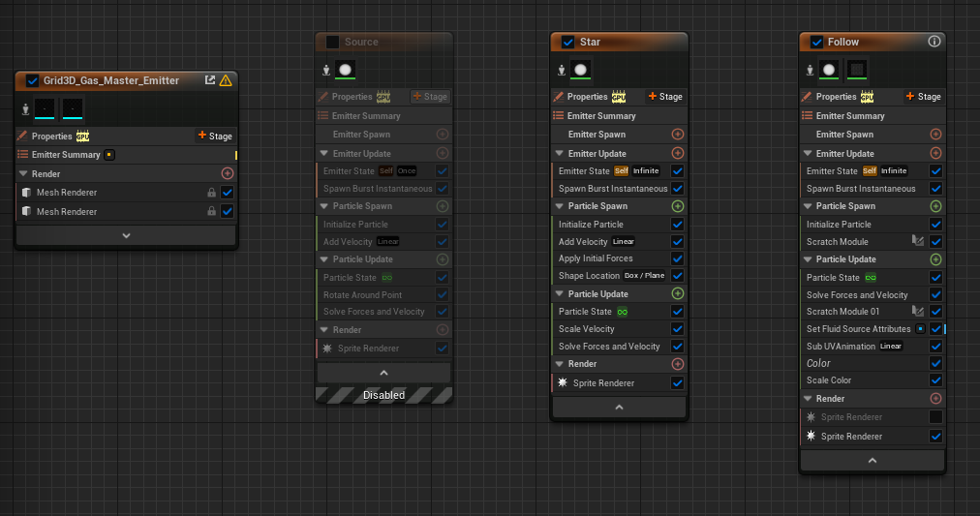The width and height of the screenshot is (980, 516).
Task: Collapse Follow emitter with bottom chevron
Action: pyautogui.click(x=872, y=461)
